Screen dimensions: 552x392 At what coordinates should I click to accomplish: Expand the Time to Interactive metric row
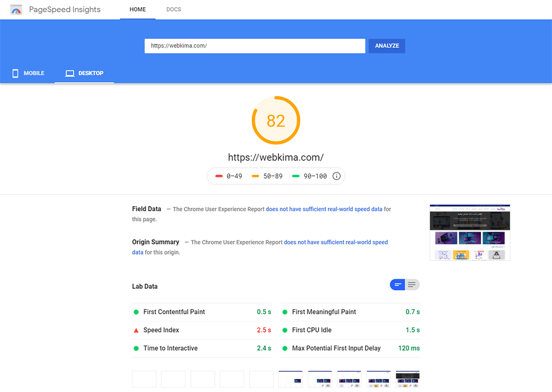(201, 348)
